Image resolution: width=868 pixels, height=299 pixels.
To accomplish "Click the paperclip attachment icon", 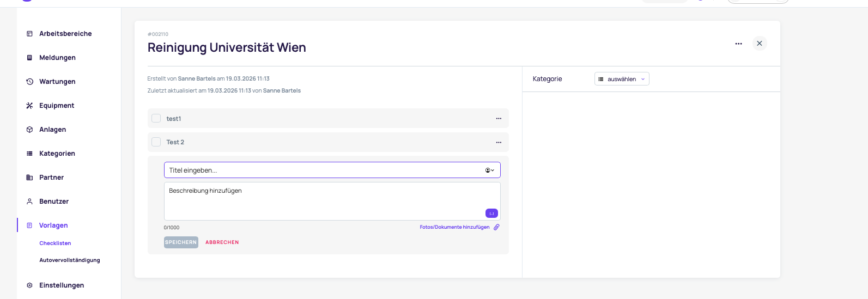I will point(496,227).
